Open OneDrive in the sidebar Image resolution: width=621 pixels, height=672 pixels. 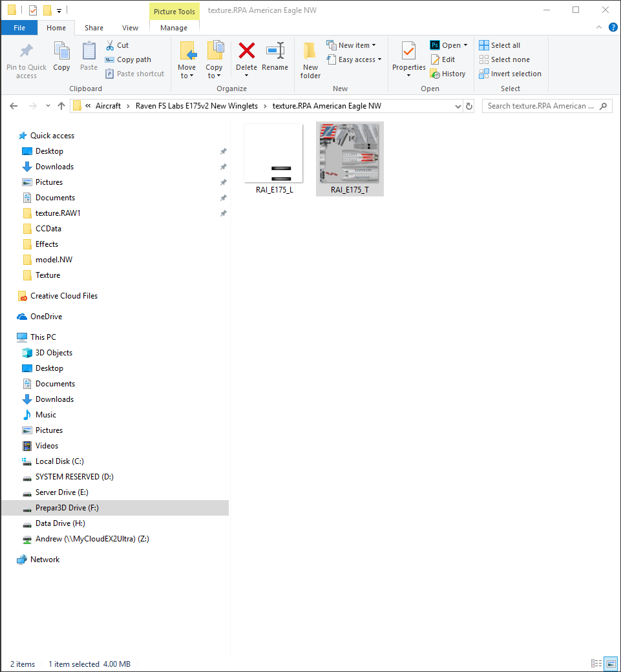point(46,316)
